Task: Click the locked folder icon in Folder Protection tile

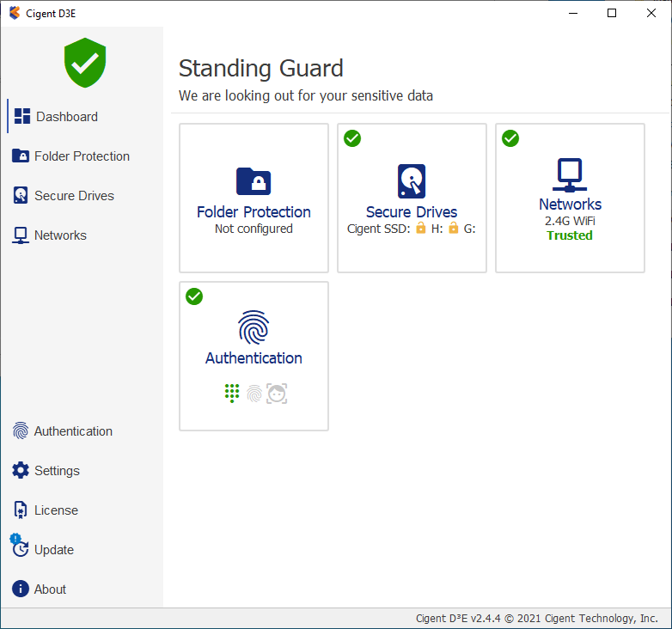Action: [x=254, y=180]
